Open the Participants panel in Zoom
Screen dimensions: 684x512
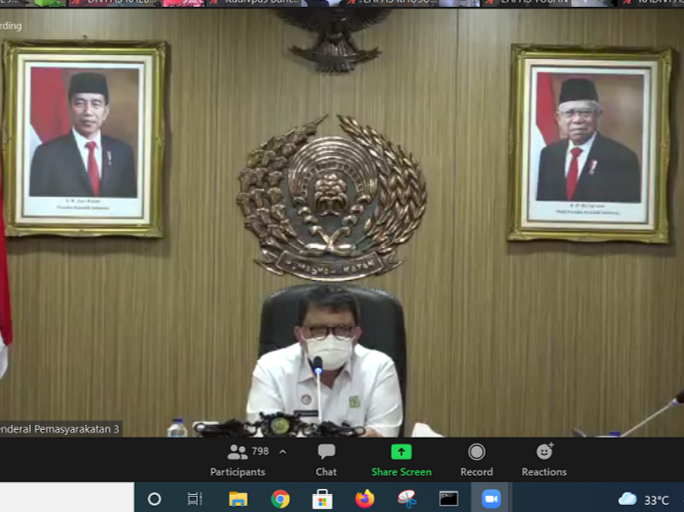238,460
